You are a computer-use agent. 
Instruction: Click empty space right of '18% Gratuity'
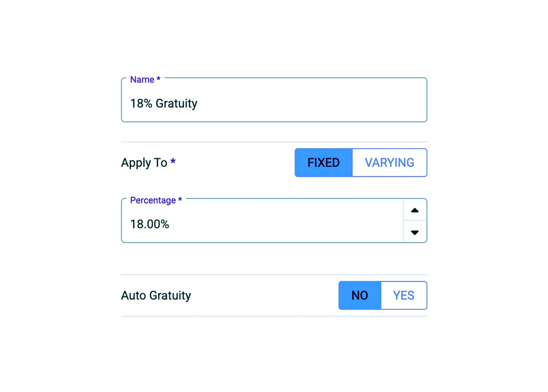(311, 104)
